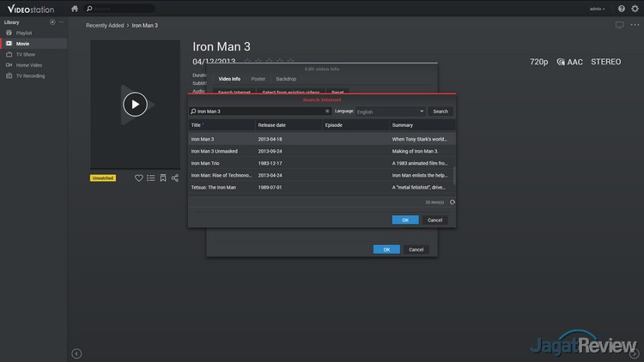Select Movie library in sidebar

click(33, 44)
